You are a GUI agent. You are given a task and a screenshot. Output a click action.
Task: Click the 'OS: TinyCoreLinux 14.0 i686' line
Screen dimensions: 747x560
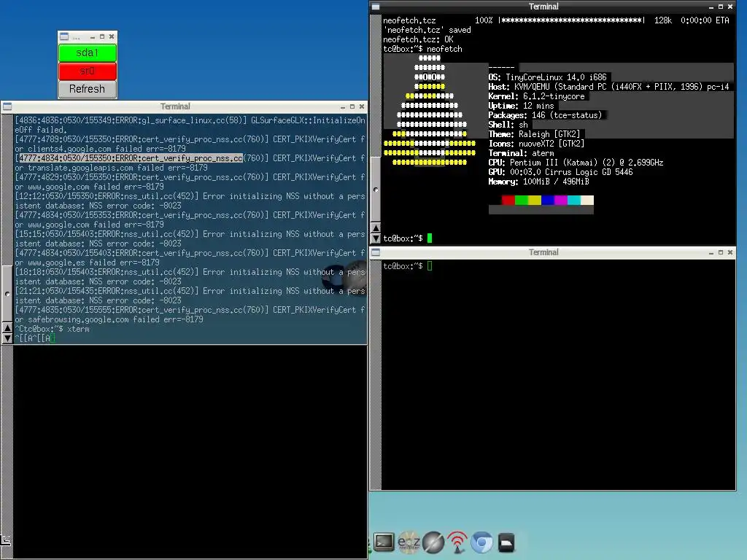[x=547, y=77]
